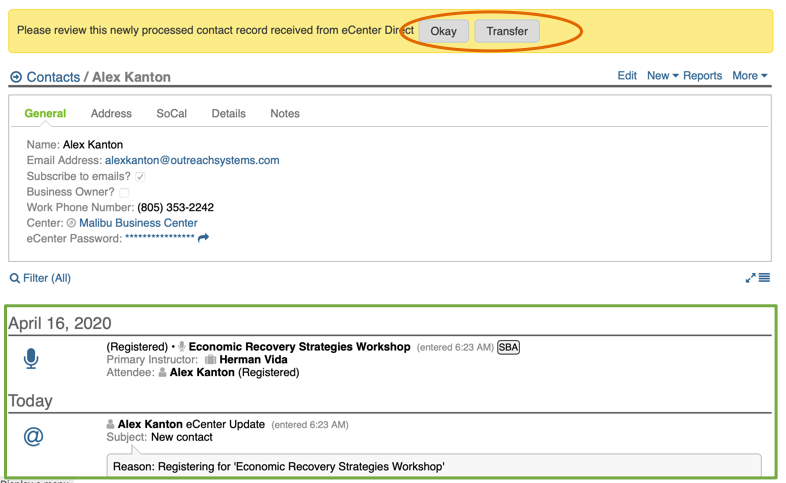This screenshot has height=483, width=786.
Task: Expand the More dropdown menu
Action: pyautogui.click(x=750, y=75)
